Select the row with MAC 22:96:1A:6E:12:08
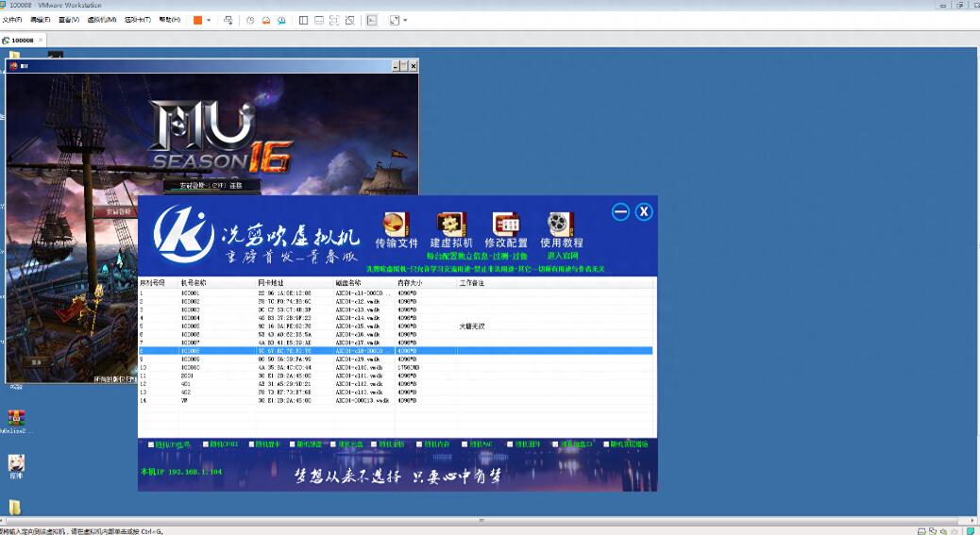This screenshot has height=535, width=980. [396, 293]
